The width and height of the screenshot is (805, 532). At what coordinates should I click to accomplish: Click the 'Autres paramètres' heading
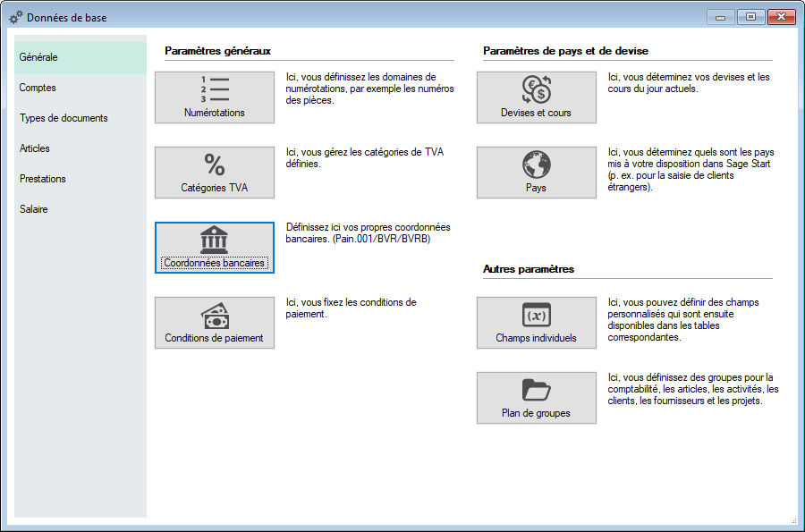[529, 269]
